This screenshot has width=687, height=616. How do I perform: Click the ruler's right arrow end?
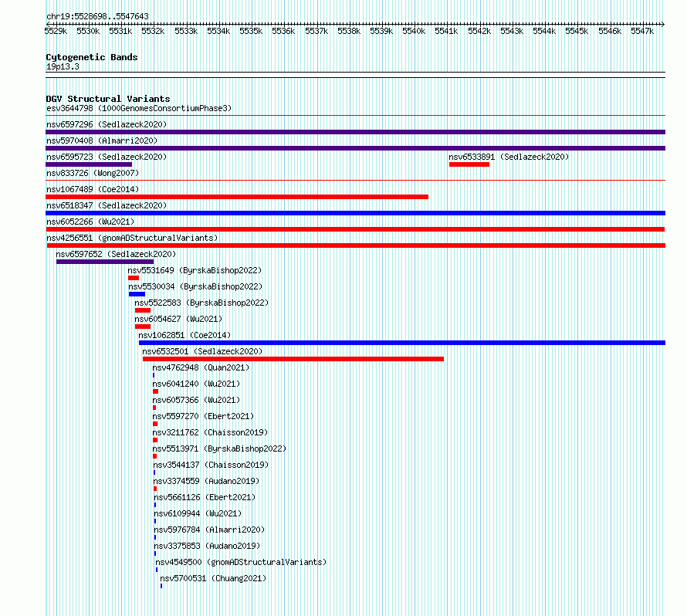(x=663, y=24)
